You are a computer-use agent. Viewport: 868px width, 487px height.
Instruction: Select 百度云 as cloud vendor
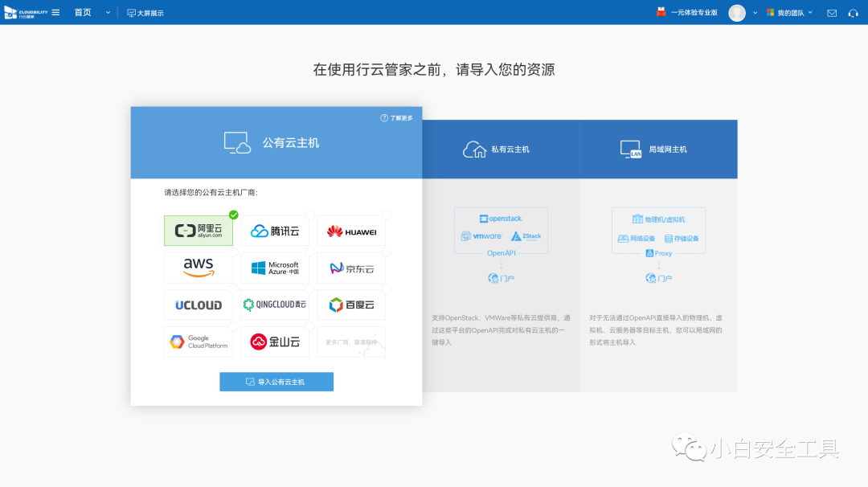coord(351,305)
